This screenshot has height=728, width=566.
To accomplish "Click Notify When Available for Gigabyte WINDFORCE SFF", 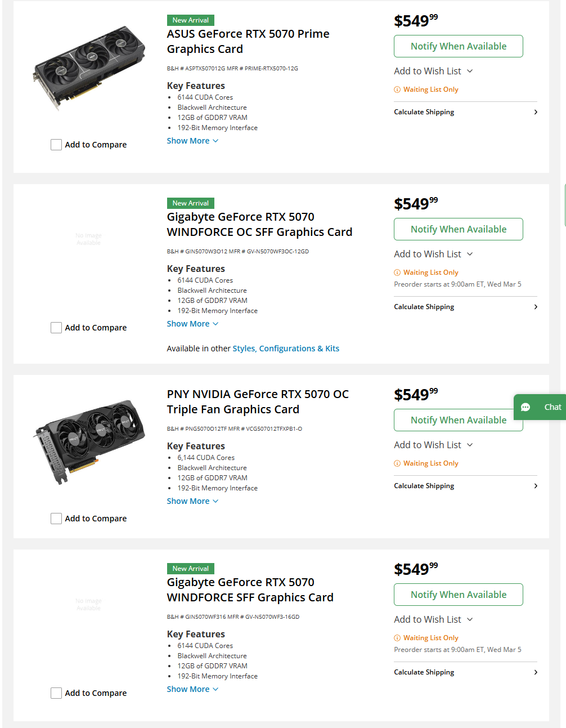I will click(458, 594).
